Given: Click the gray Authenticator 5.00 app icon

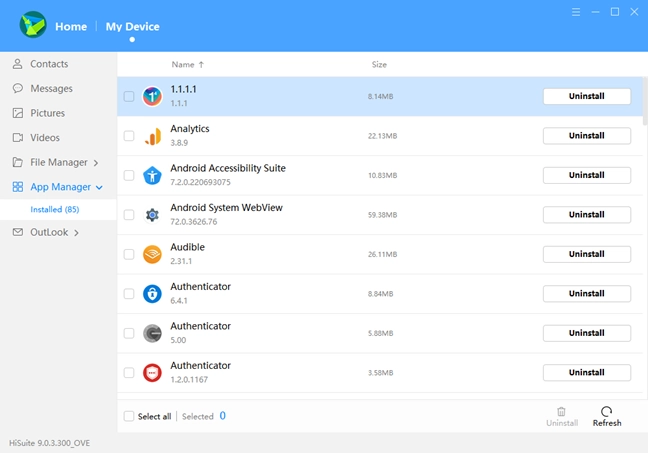Looking at the screenshot, I should [152, 333].
